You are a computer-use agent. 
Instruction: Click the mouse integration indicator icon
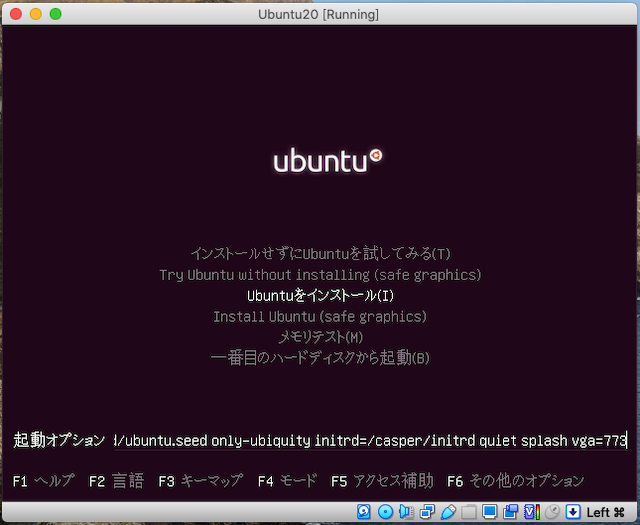(x=553, y=512)
